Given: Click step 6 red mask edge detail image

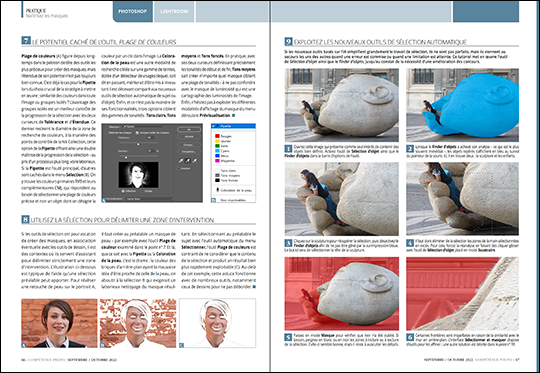Looking at the screenshot, I should pyautogui.click(x=463, y=294).
